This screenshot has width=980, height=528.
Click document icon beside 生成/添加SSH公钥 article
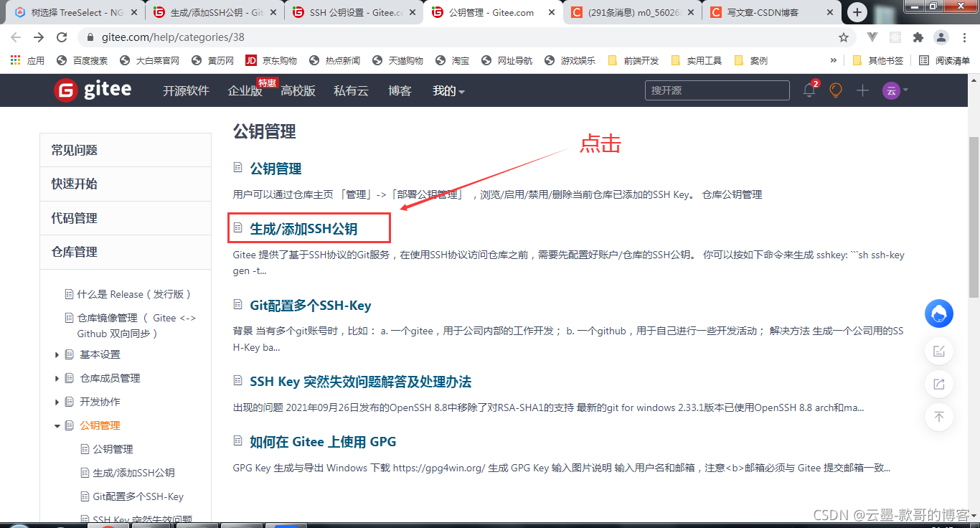point(238,228)
